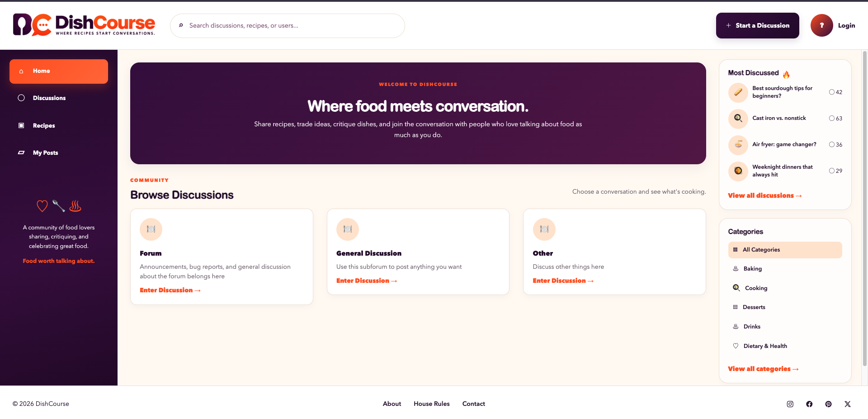The height and width of the screenshot is (419, 868).
Task: Click the DishCourse logo
Action: pyautogui.click(x=84, y=25)
